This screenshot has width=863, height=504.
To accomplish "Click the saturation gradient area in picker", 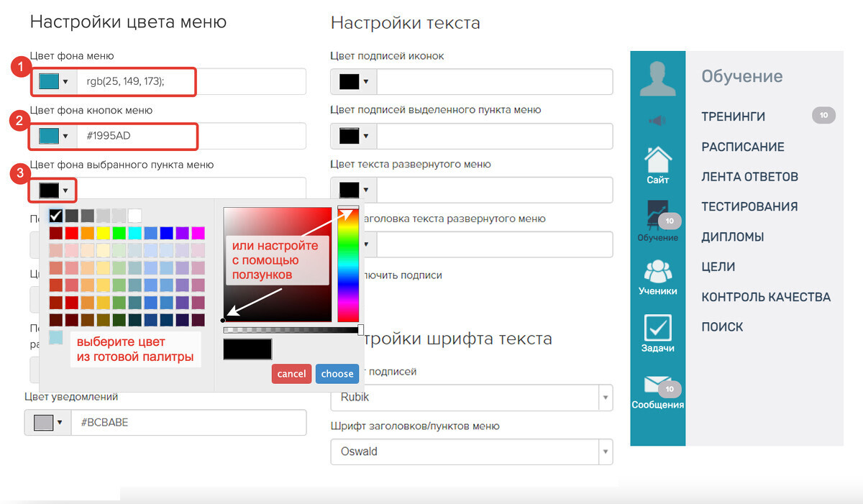I will click(278, 264).
